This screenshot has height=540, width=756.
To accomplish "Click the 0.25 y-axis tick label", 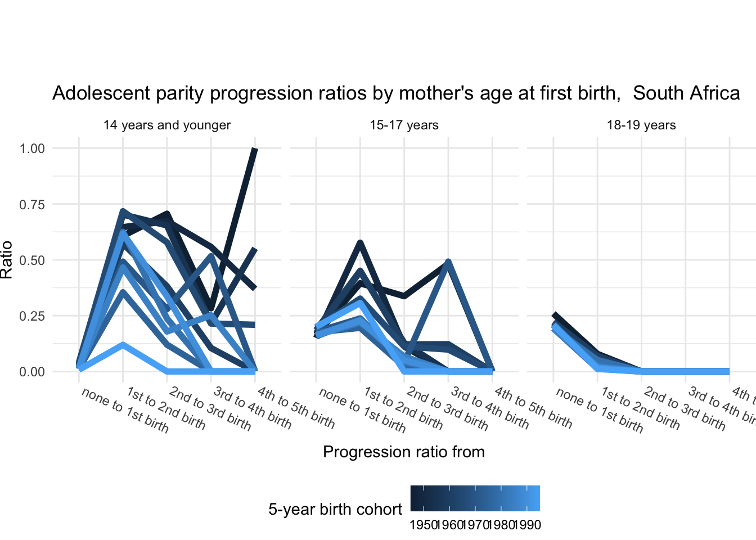I will click(32, 316).
